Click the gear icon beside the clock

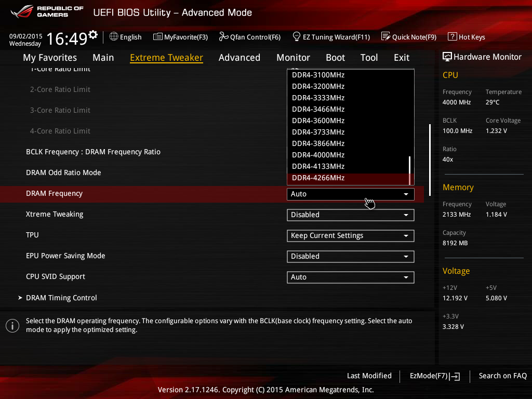coord(93,35)
